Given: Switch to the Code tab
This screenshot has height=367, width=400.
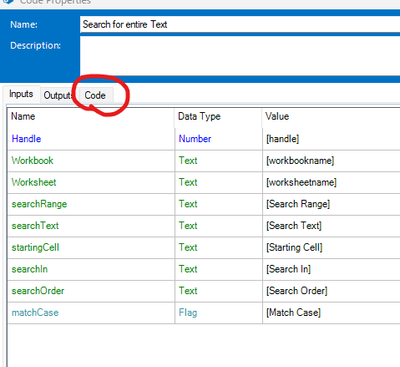Looking at the screenshot, I should click(x=95, y=95).
